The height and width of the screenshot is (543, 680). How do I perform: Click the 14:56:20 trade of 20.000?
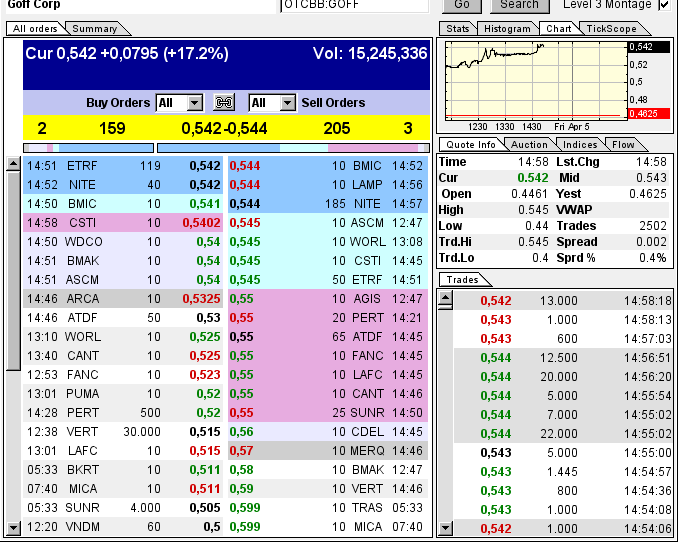click(x=564, y=376)
